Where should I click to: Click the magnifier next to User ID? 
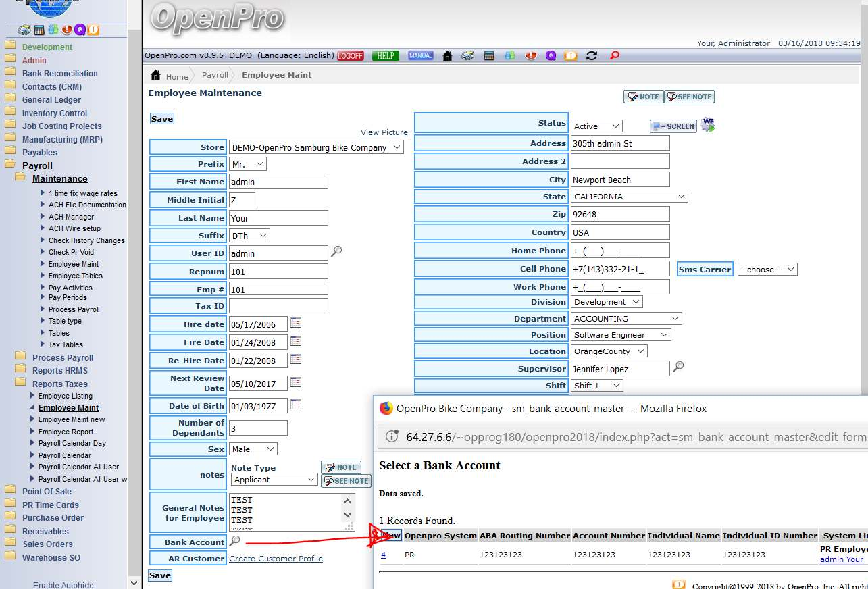coord(336,251)
